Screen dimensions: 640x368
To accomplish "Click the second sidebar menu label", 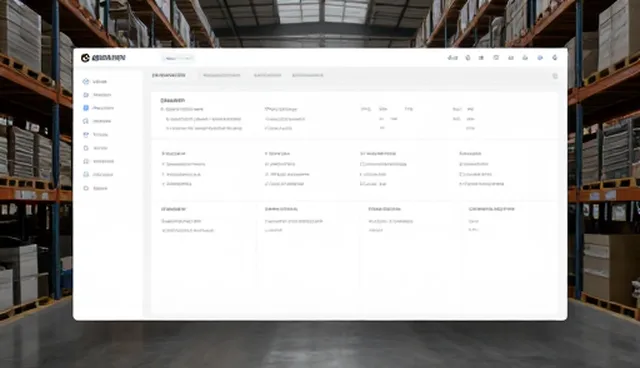I will pyautogui.click(x=102, y=95).
